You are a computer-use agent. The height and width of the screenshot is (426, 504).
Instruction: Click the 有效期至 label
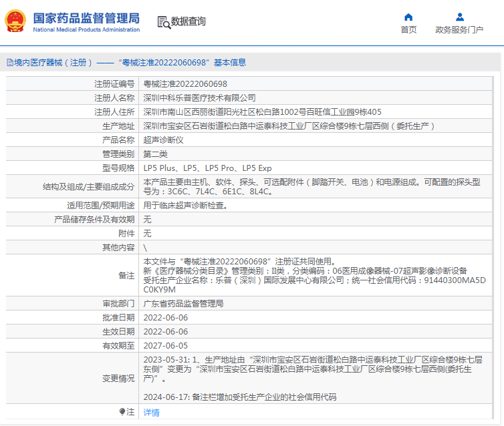pyautogui.click(x=118, y=346)
